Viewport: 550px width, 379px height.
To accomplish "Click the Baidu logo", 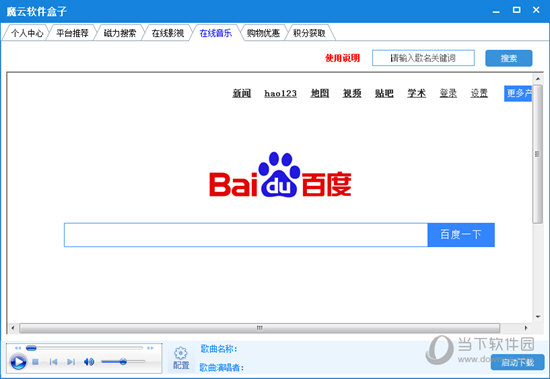I will [280, 174].
